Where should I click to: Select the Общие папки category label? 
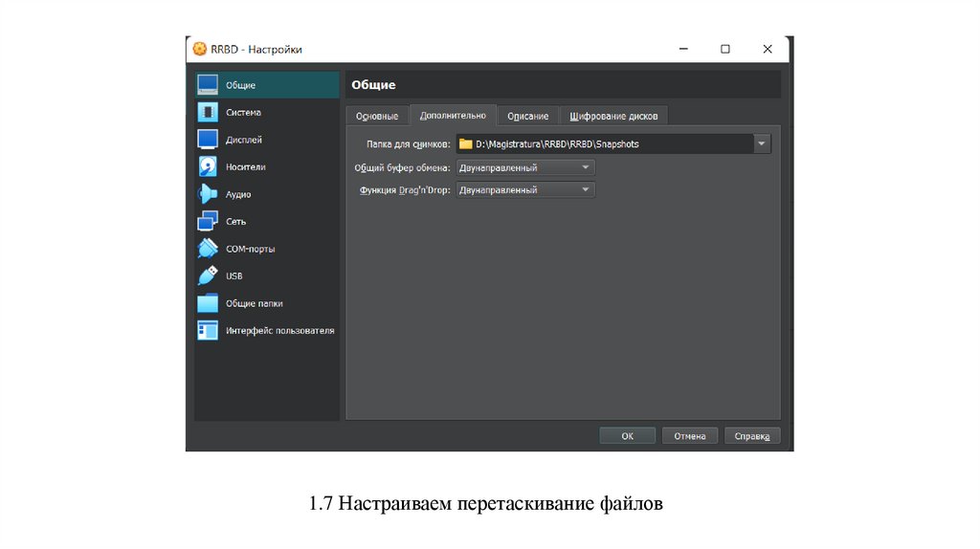(254, 303)
